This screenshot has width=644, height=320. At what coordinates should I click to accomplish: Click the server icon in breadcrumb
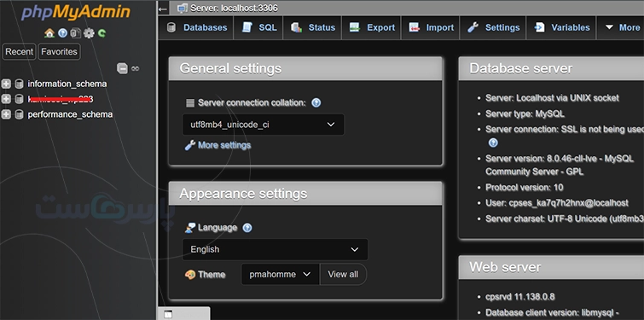[183, 8]
